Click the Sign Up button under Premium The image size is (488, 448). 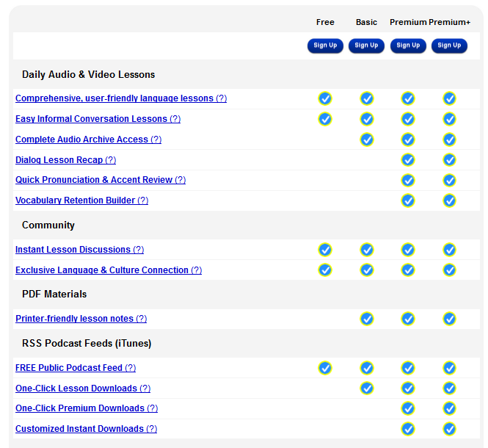click(x=408, y=46)
